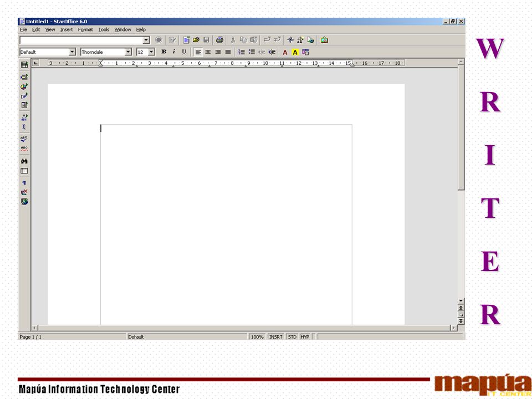Viewport: 532px width, 399px height.
Task: Click the Data Sources icon in sidebar
Action: 24,171
